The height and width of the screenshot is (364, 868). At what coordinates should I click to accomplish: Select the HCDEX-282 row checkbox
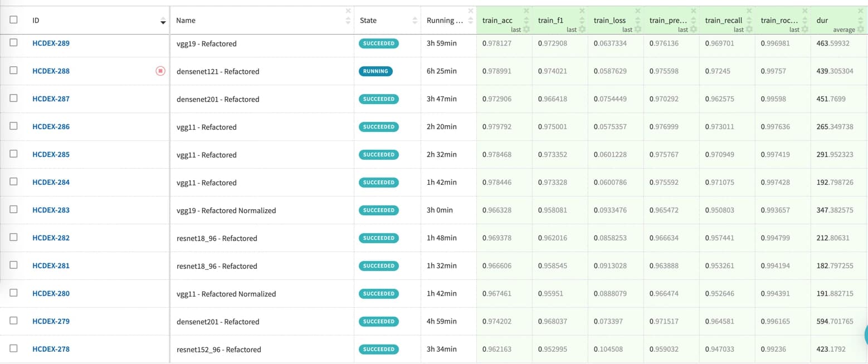click(x=14, y=237)
